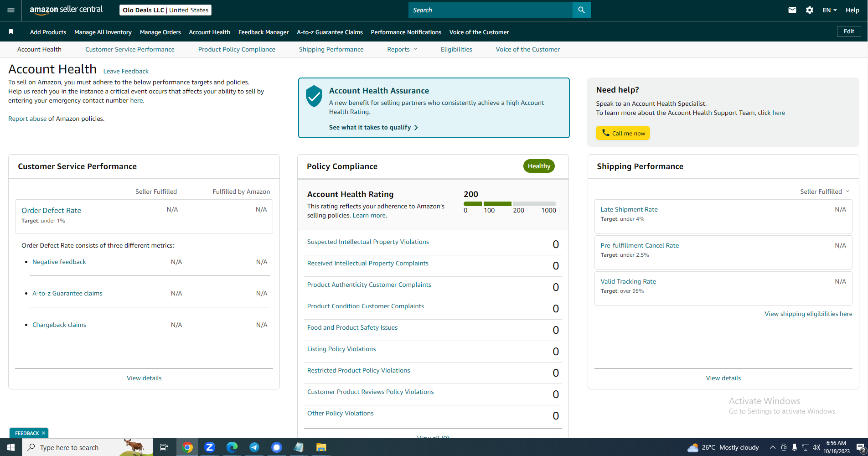Open Suspected Intellectual Property Violations
This screenshot has width=868, height=456.
click(368, 242)
